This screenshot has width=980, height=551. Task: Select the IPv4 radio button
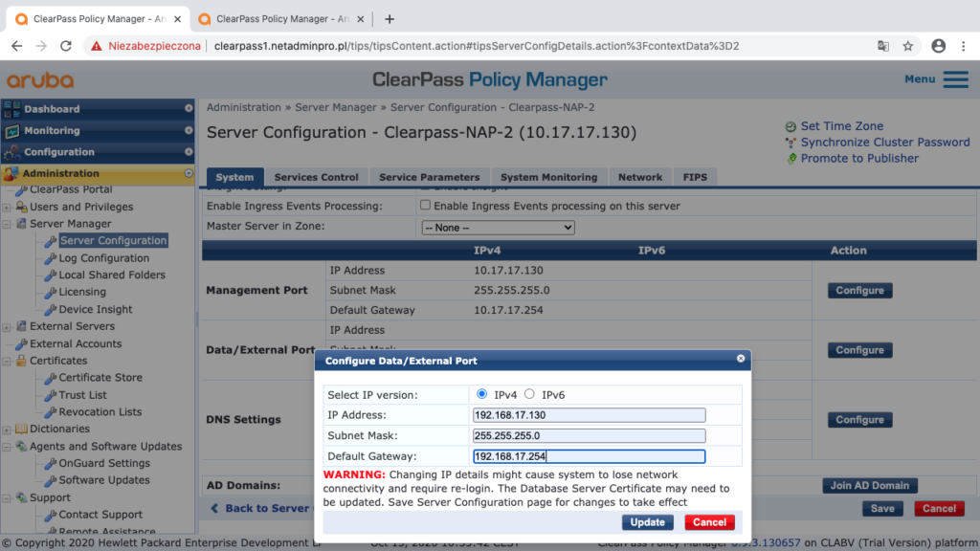click(482, 394)
